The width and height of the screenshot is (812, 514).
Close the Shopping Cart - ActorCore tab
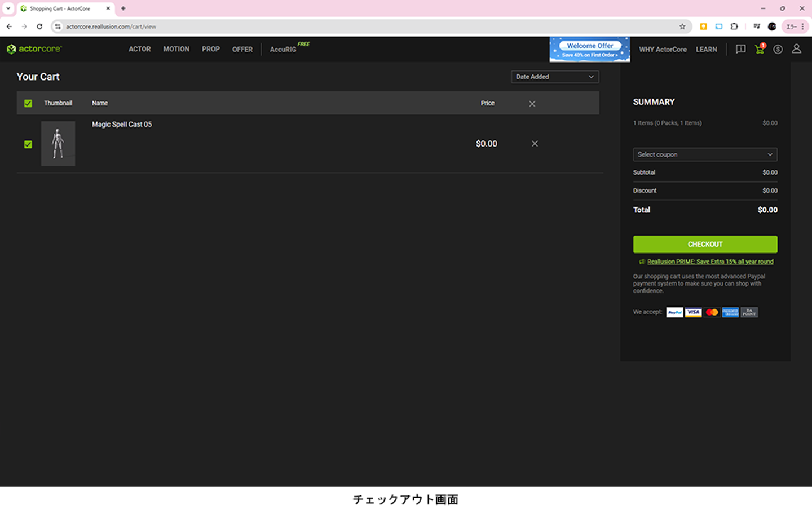(108, 8)
